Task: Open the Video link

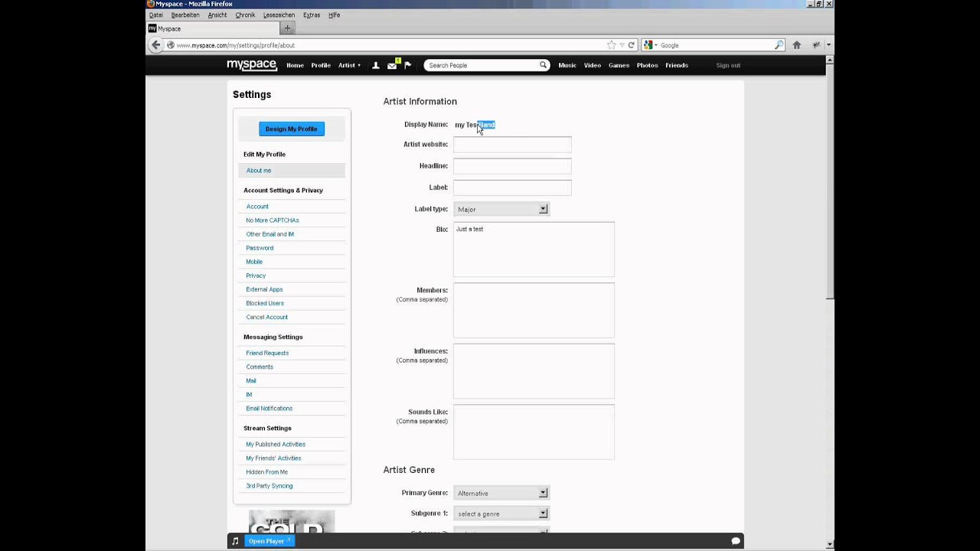Action: pos(593,65)
